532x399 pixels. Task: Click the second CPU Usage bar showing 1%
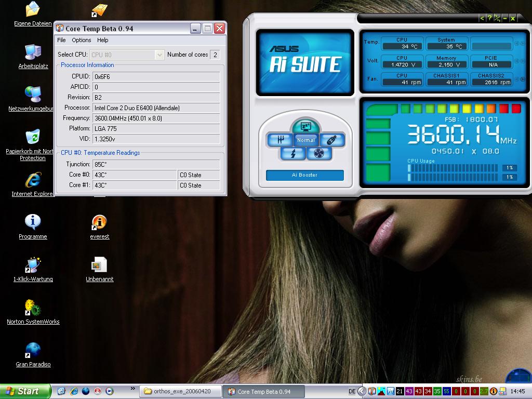pos(453,177)
